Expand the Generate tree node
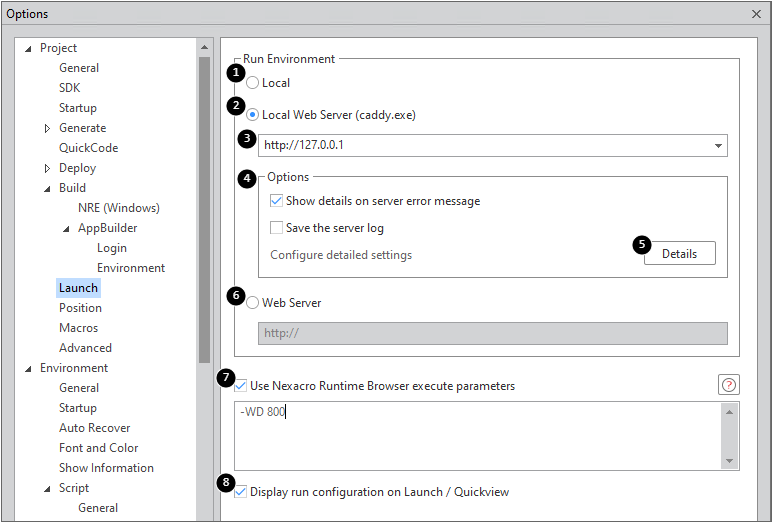This screenshot has width=772, height=522. 47,128
